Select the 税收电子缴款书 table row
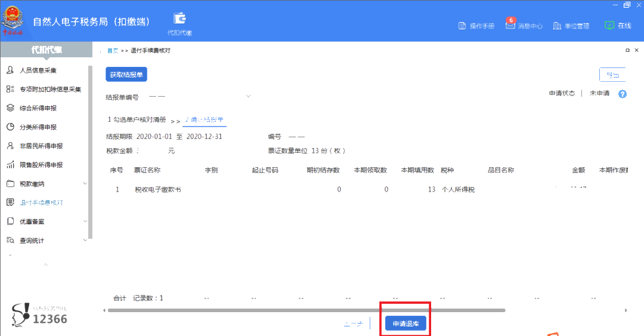Image resolution: width=644 pixels, height=336 pixels. pos(367,190)
